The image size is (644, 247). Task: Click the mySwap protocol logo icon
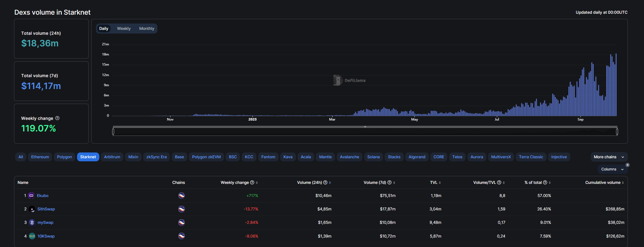tap(32, 223)
